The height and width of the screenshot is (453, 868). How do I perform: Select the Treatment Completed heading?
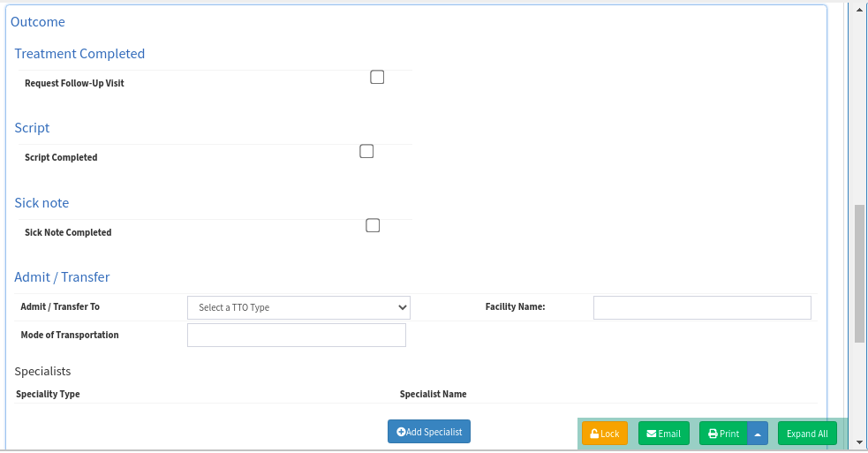(x=79, y=54)
